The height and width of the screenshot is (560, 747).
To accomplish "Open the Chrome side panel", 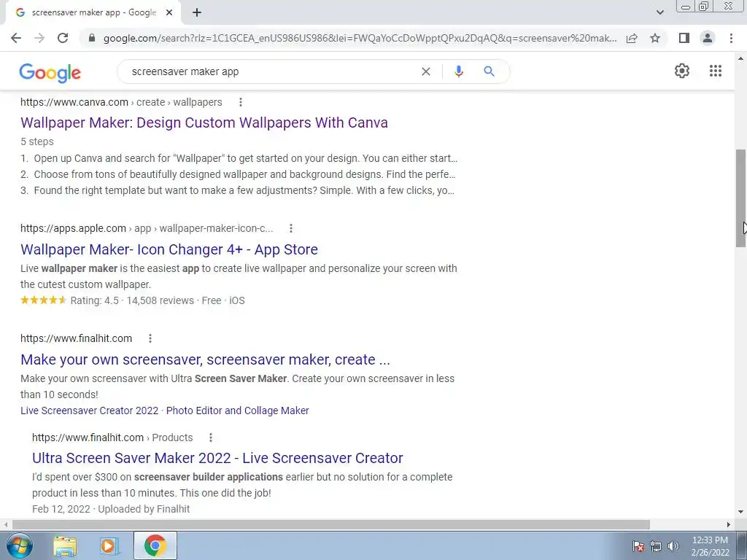I will 684,38.
